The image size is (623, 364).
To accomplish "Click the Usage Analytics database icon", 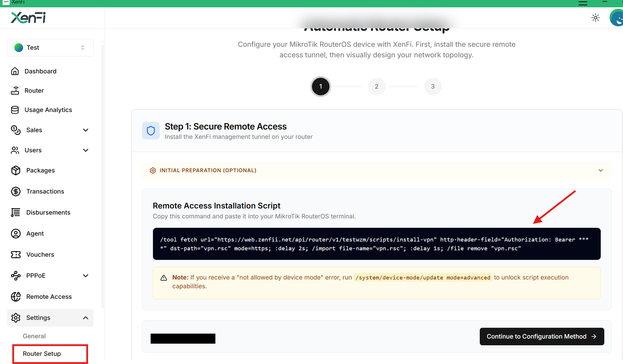I will click(x=15, y=110).
